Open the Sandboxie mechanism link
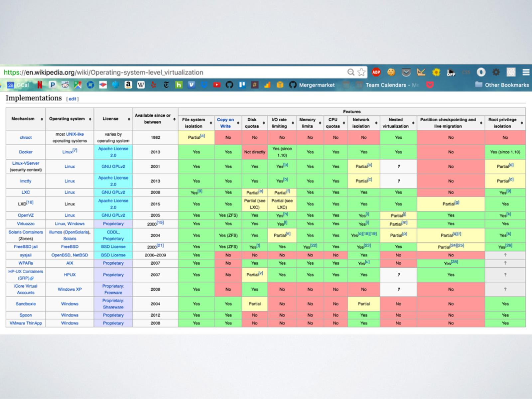 click(26, 304)
